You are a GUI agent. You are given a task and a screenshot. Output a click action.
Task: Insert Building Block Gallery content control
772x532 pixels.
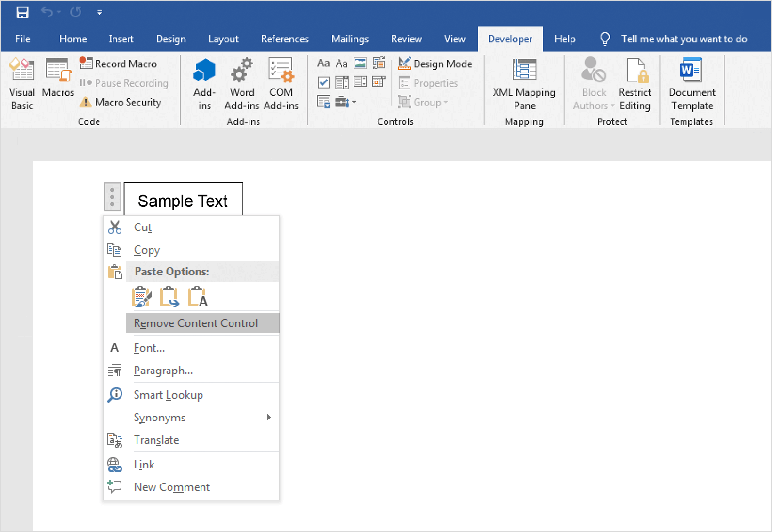(x=379, y=63)
